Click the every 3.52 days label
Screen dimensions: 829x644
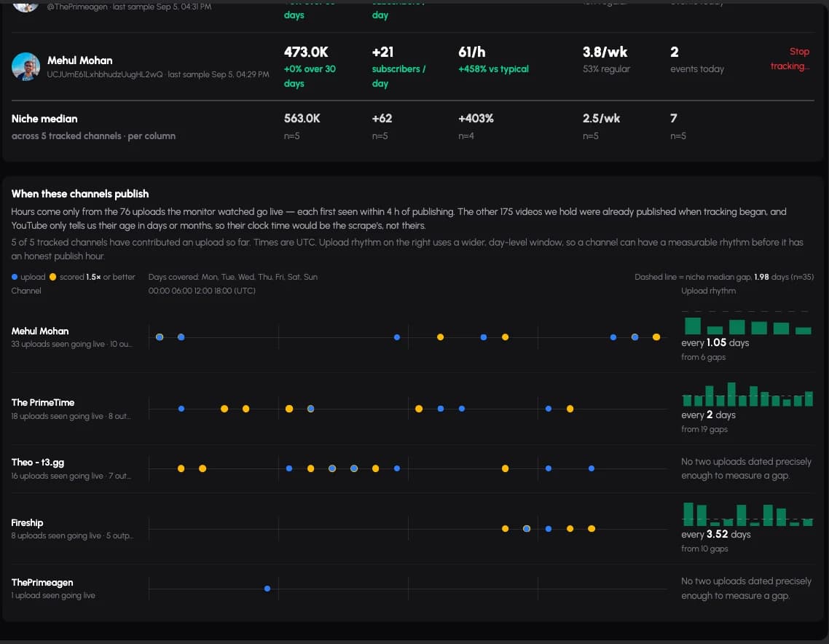pyautogui.click(x=716, y=534)
